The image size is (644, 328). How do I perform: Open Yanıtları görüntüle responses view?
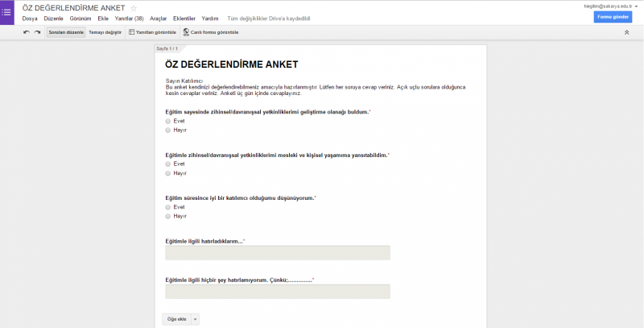point(152,32)
